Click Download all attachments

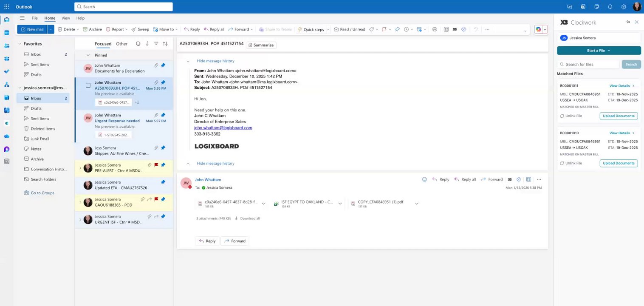point(247,218)
